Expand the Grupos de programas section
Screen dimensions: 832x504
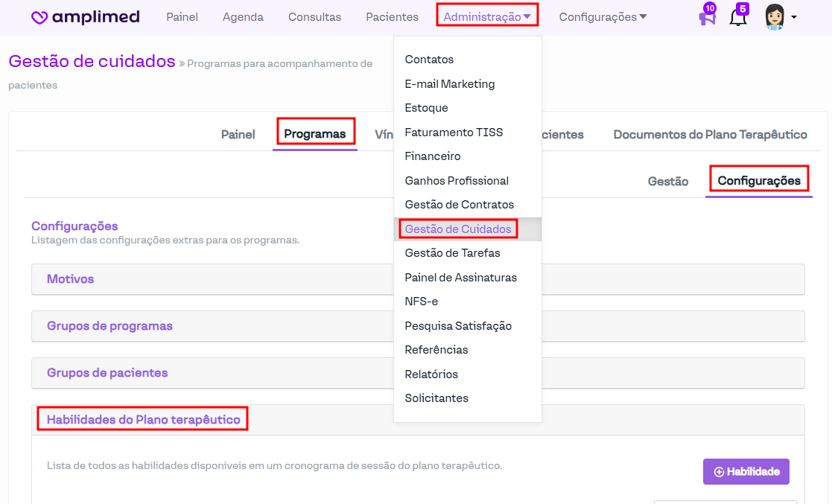109,326
